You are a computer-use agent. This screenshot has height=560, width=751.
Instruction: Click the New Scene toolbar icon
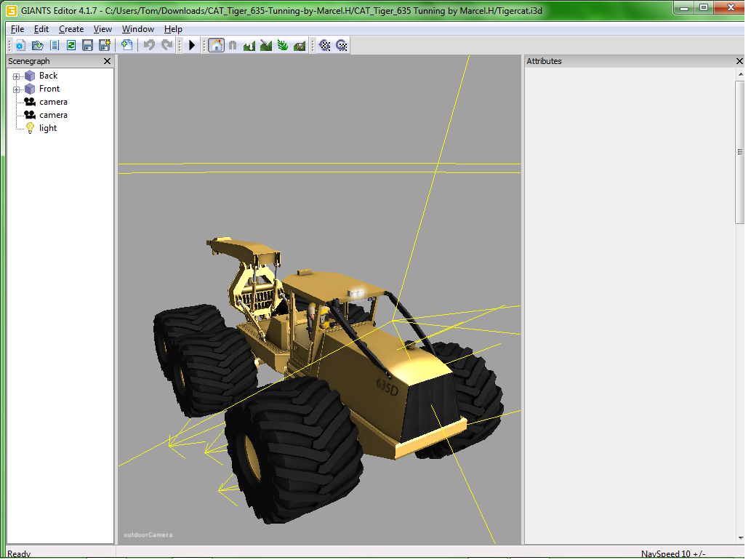point(20,46)
